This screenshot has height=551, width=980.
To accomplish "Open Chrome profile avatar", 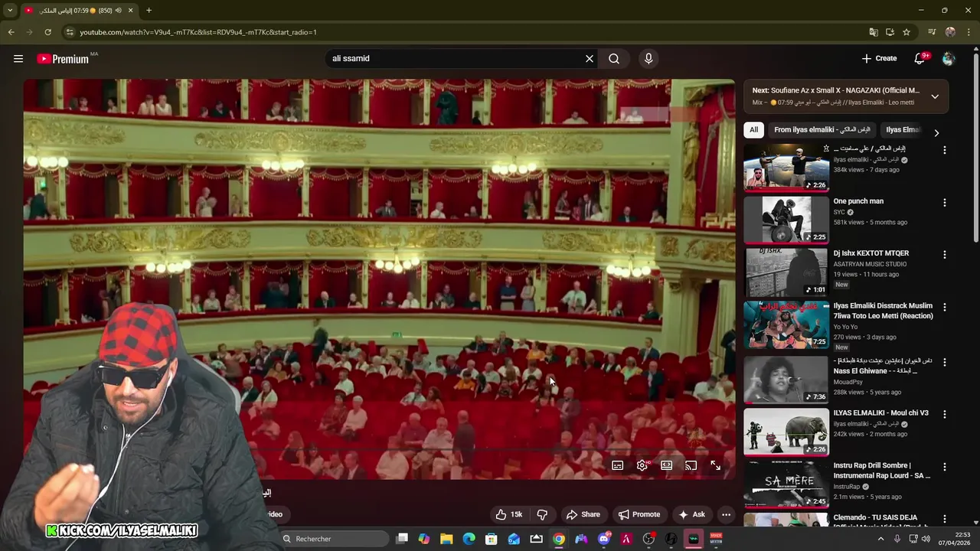I will [x=950, y=32].
